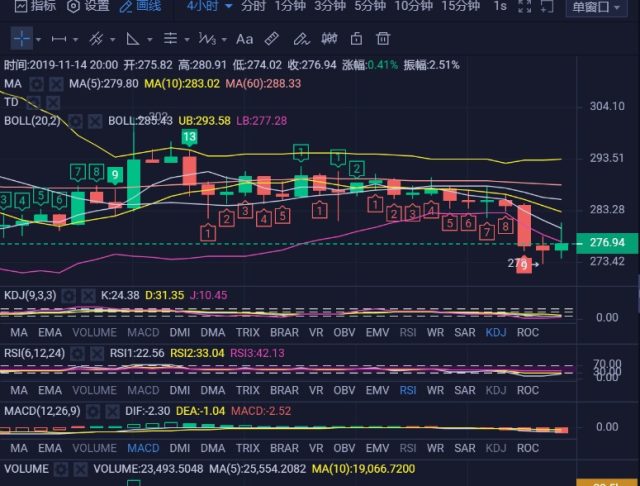Click the UB:293.58 Bollinger value
Image resolution: width=640 pixels, height=486 pixels.
click(x=204, y=121)
